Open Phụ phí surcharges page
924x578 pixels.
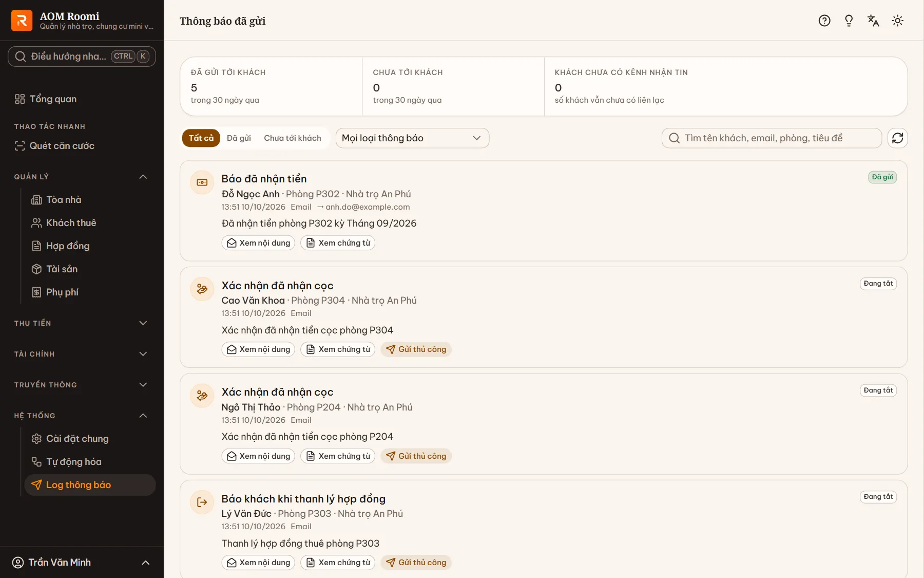coord(90,292)
